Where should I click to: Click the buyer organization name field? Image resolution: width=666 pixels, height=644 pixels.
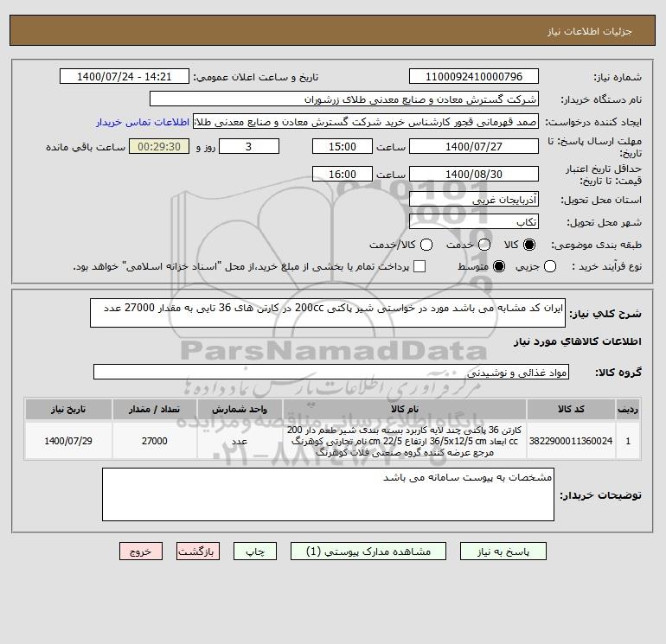tap(344, 99)
